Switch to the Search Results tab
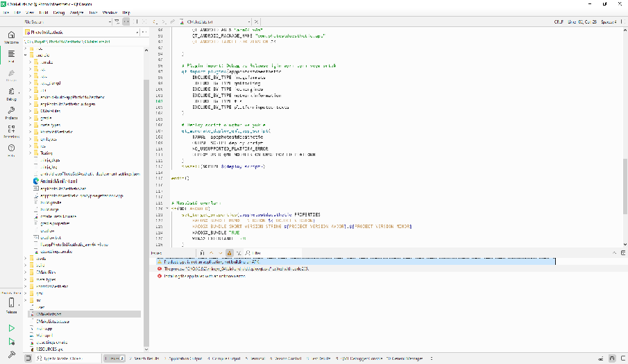 (144, 358)
